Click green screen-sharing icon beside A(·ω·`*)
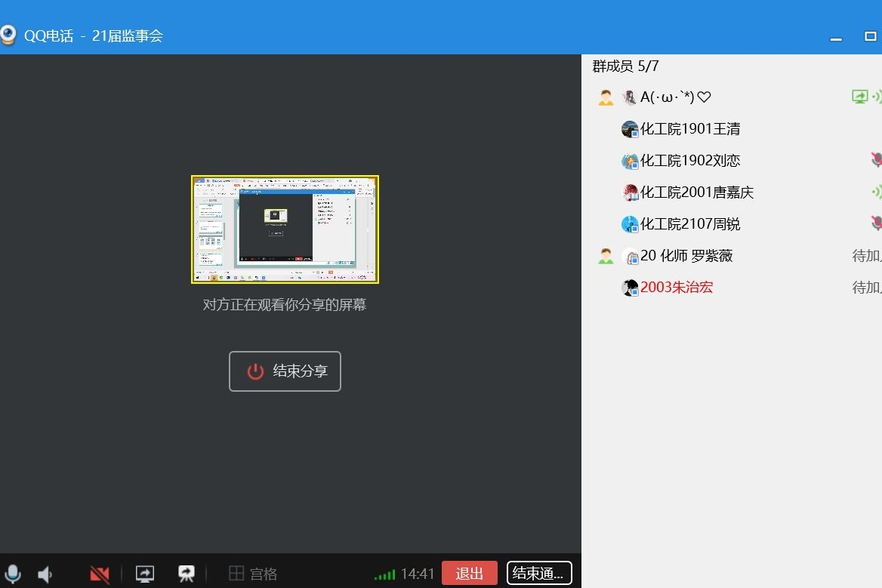 point(859,97)
